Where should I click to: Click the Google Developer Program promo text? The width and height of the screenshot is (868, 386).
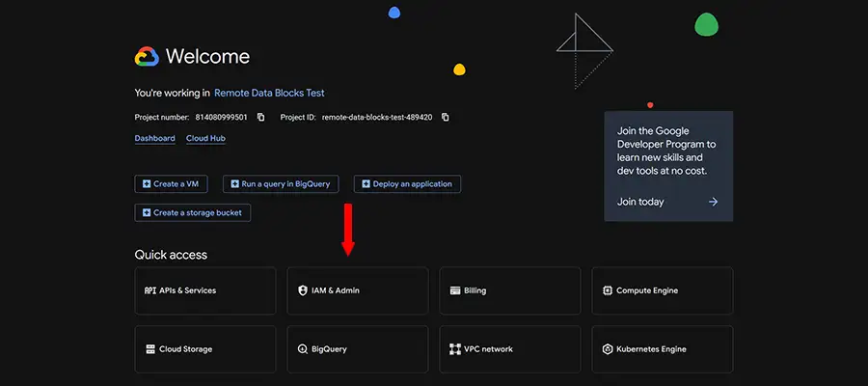666,152
